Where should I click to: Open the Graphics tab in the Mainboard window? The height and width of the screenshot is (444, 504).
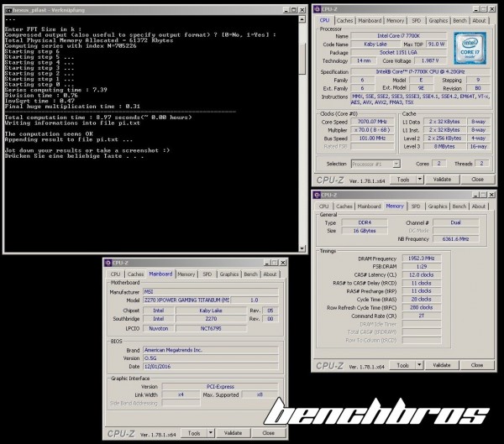[x=228, y=274]
